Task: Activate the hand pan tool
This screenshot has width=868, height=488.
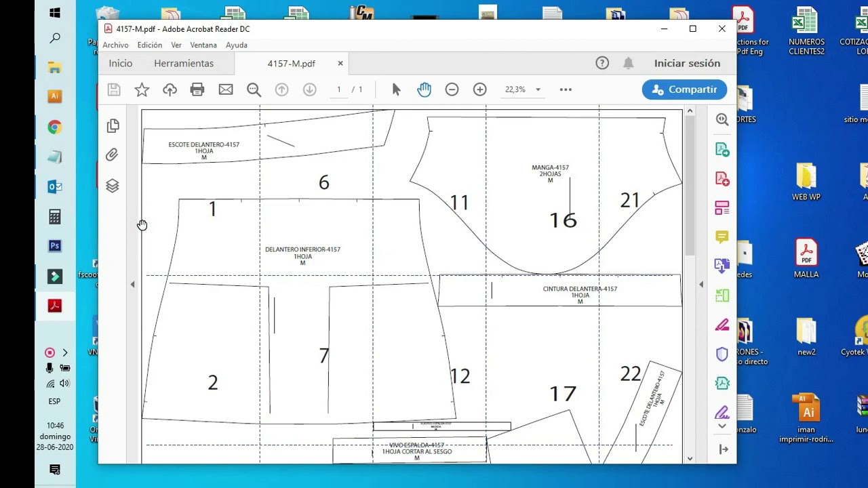Action: click(x=425, y=89)
